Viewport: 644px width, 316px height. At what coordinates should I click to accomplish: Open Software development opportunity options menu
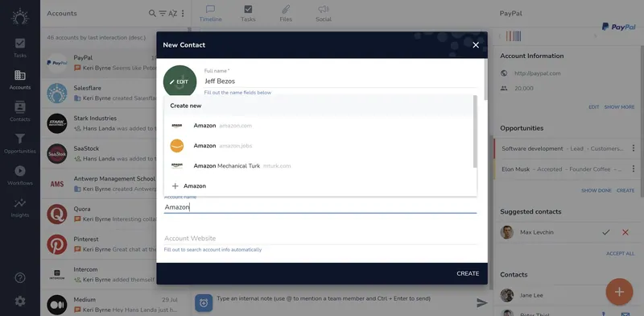(x=633, y=148)
